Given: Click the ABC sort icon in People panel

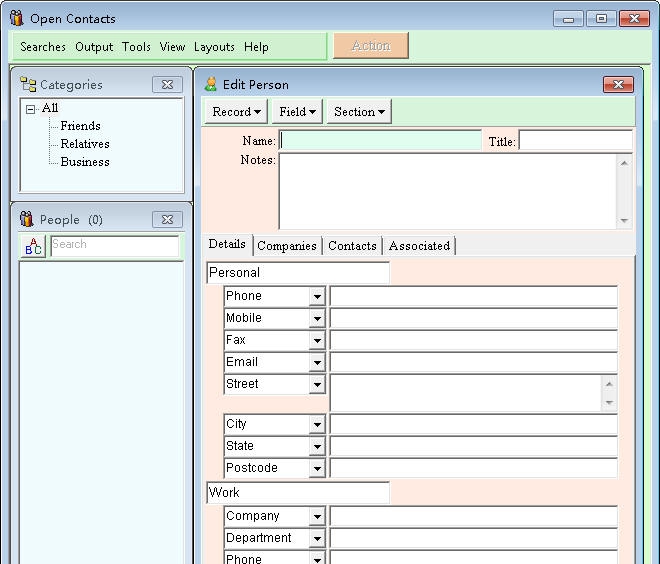Looking at the screenshot, I should pyautogui.click(x=33, y=246).
